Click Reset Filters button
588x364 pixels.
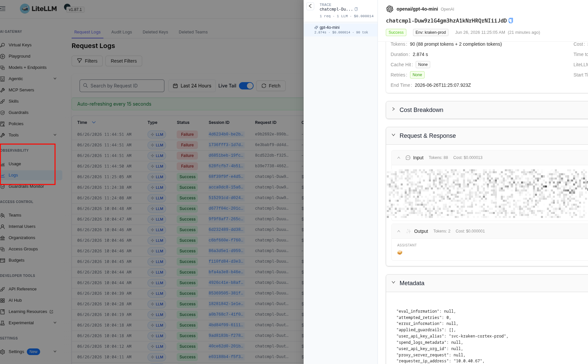point(124,61)
